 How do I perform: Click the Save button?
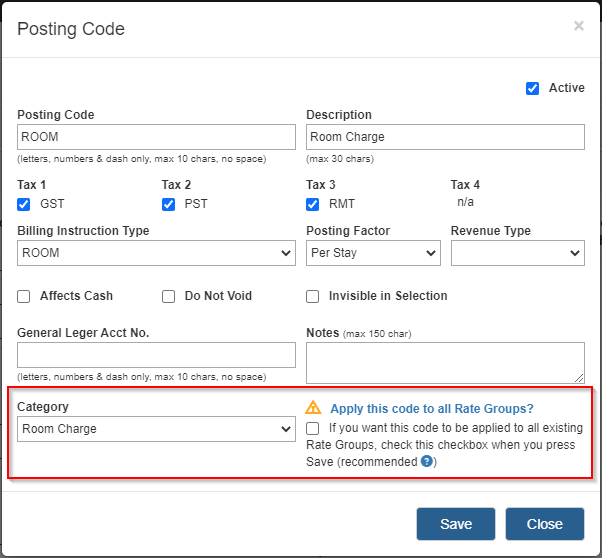(x=456, y=524)
